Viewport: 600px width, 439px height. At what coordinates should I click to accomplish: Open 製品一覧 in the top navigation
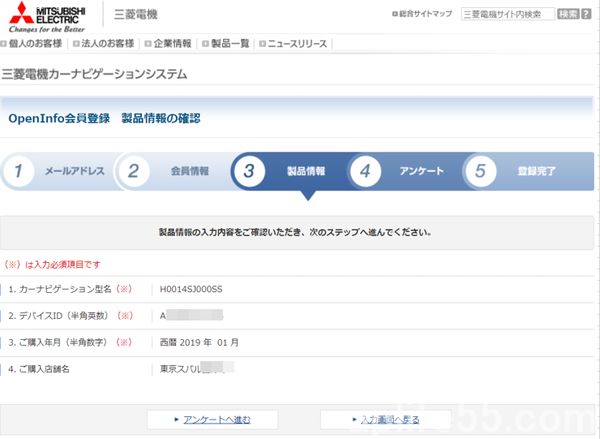[x=229, y=44]
